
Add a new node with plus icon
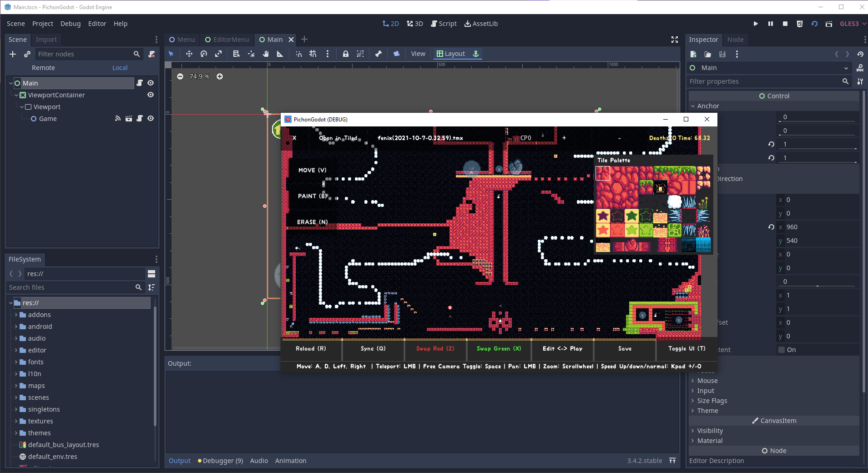tap(13, 54)
